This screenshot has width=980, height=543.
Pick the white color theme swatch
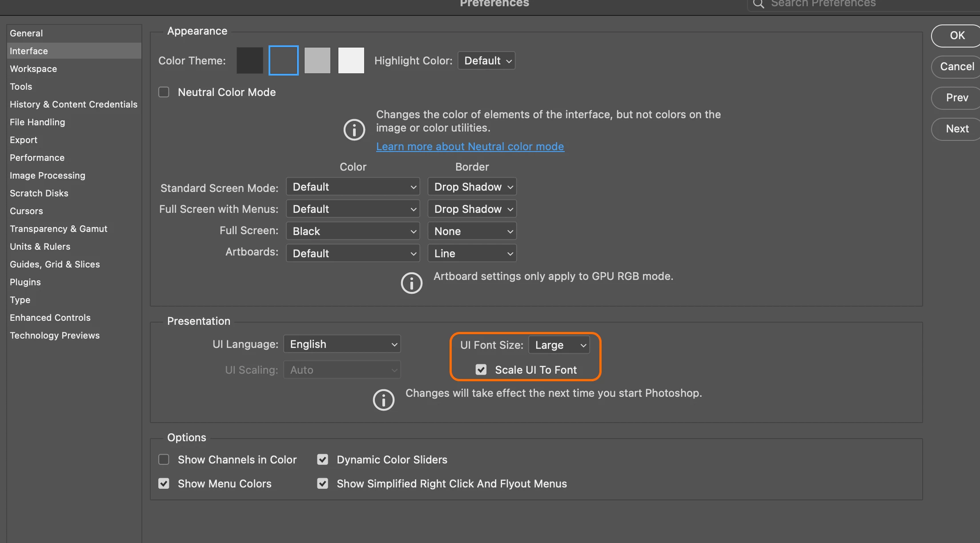(x=351, y=60)
